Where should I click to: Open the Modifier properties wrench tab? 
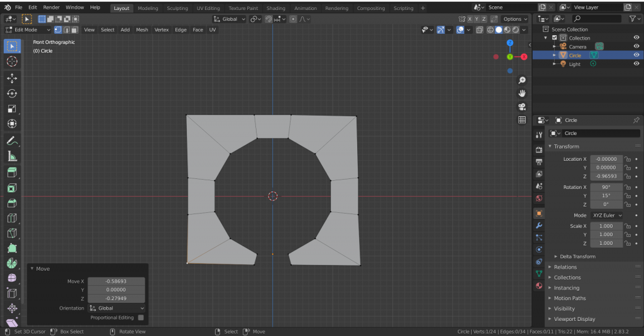coord(539,225)
